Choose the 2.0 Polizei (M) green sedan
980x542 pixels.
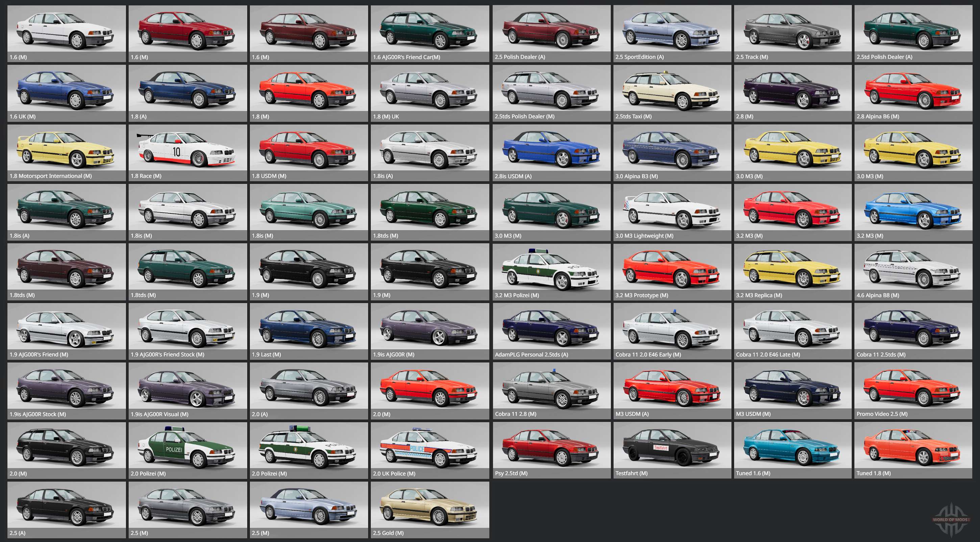(188, 450)
